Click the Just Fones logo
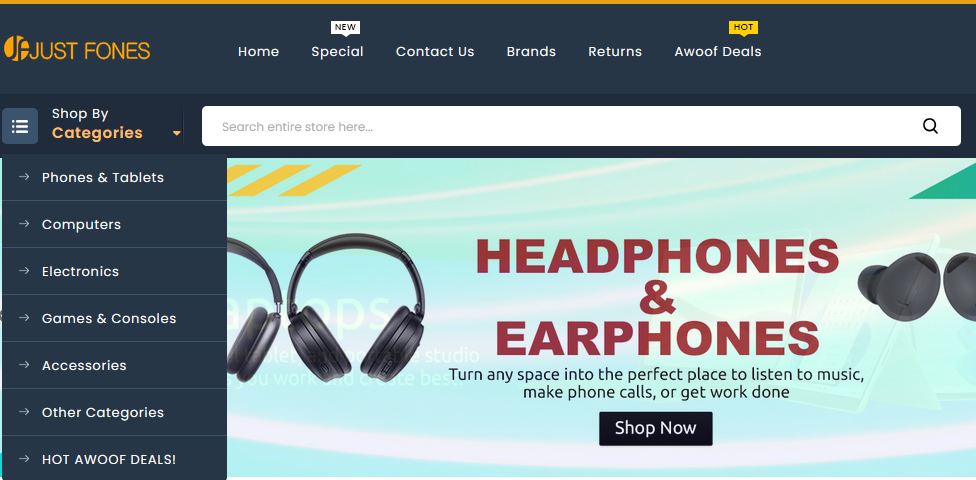The height and width of the screenshot is (480, 976). click(77, 50)
